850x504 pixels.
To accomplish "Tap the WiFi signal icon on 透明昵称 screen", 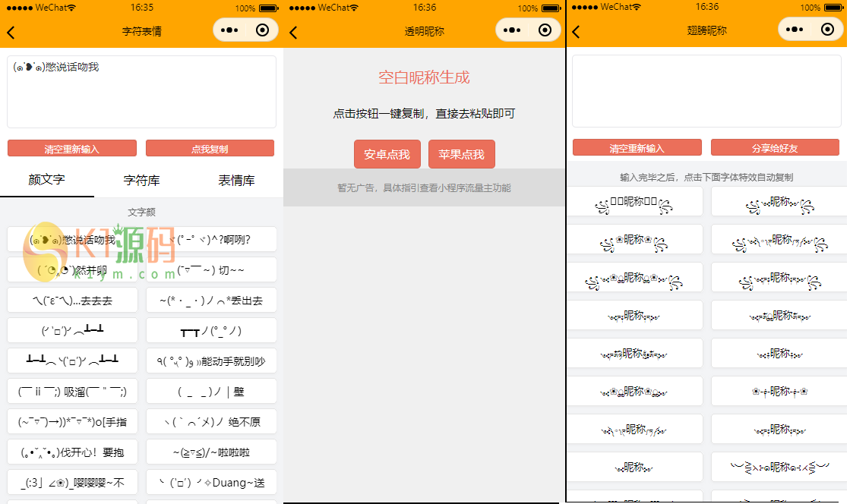I will point(354,8).
